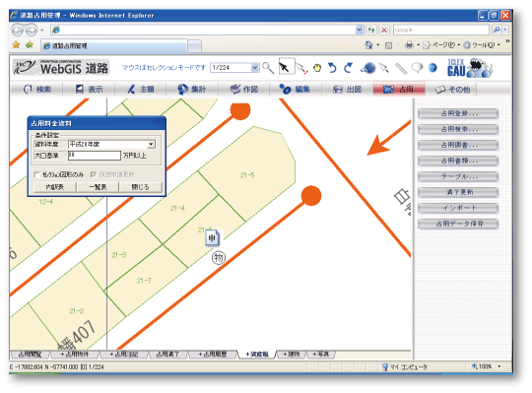Click the 占用登録... button
This screenshot has height=393, width=532.
(x=458, y=113)
